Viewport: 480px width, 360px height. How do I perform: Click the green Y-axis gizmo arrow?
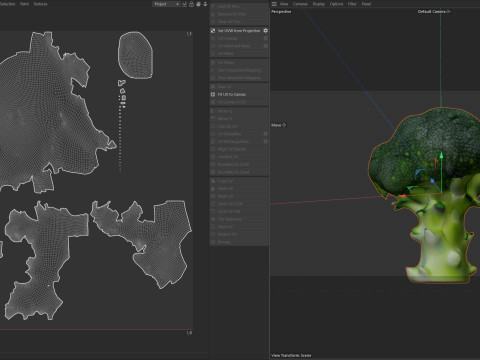pos(441,156)
